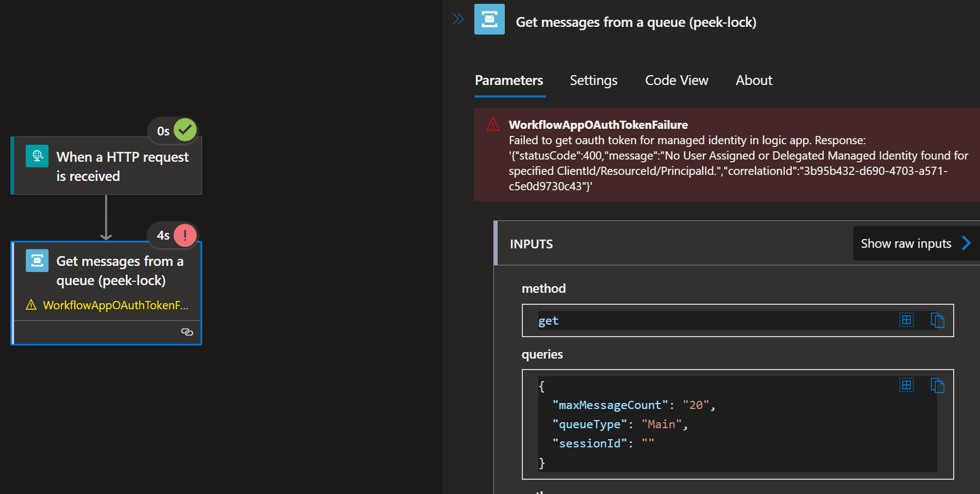The image size is (980, 494).
Task: Click the globe icon on the HTTP request trigger
Action: [36, 156]
